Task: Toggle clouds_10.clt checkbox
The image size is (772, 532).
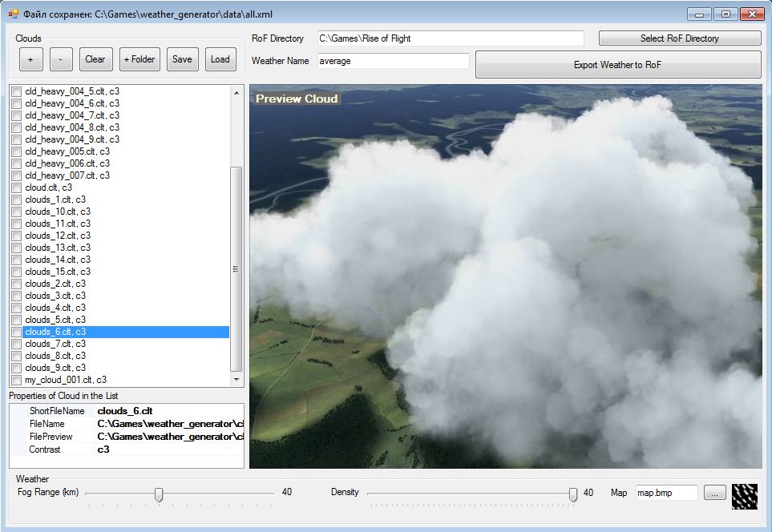Action: (17, 212)
